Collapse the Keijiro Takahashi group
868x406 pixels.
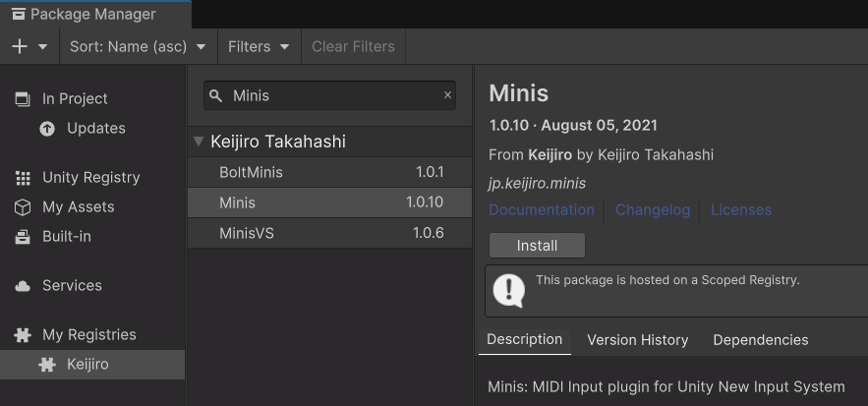[199, 142]
